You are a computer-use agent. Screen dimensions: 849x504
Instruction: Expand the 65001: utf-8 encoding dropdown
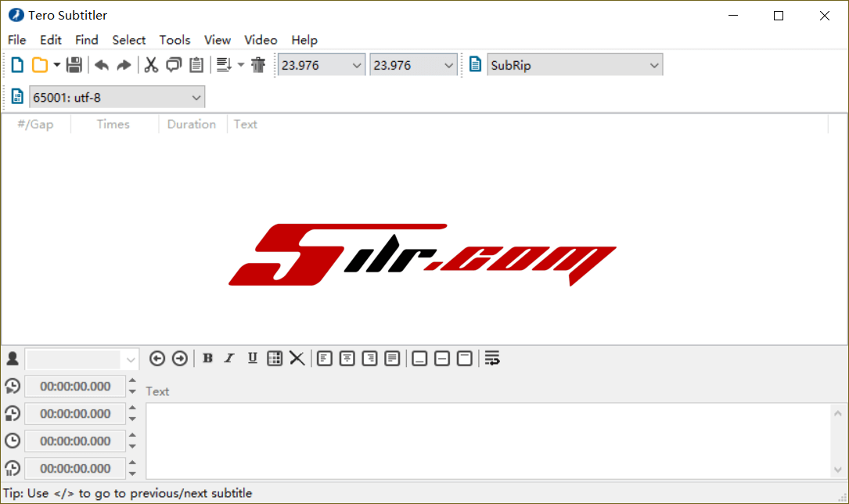117,98
